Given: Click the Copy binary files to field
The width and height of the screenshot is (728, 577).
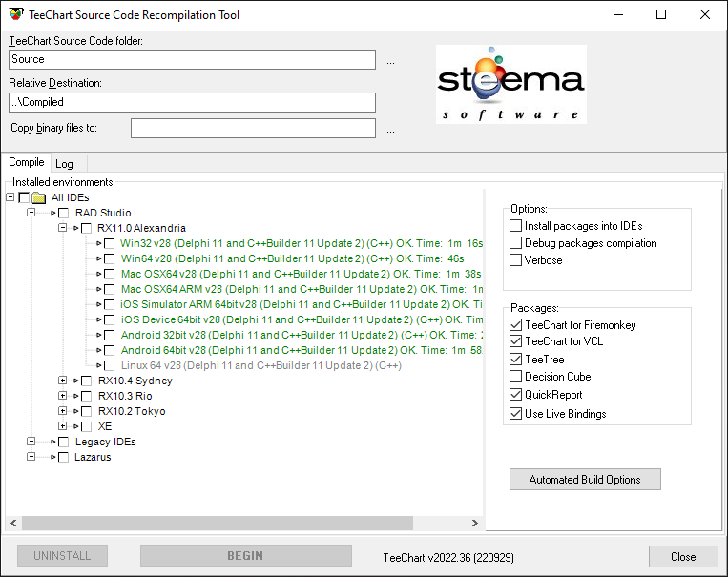Looking at the screenshot, I should click(x=253, y=128).
